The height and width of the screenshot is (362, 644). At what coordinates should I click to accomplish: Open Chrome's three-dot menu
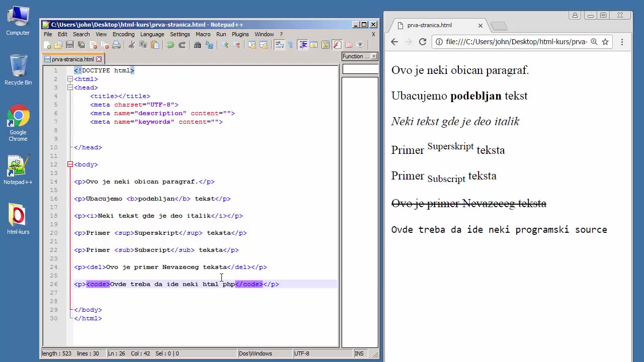pyautogui.click(x=622, y=42)
